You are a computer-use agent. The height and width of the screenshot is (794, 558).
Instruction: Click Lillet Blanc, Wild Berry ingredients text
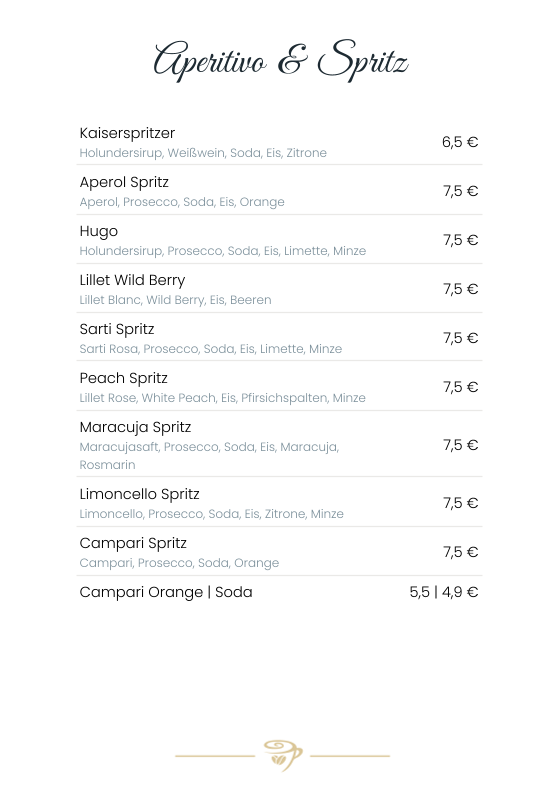tap(175, 300)
